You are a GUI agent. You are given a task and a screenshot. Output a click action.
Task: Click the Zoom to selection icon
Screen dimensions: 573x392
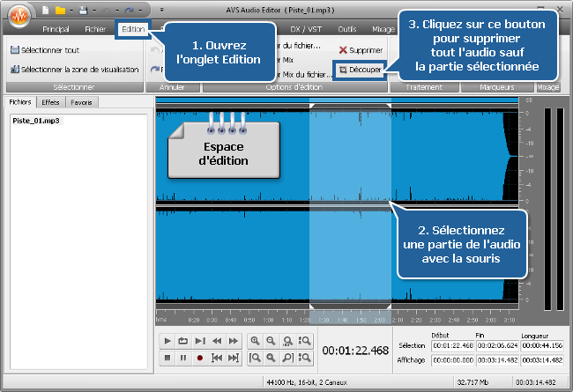coord(271,358)
